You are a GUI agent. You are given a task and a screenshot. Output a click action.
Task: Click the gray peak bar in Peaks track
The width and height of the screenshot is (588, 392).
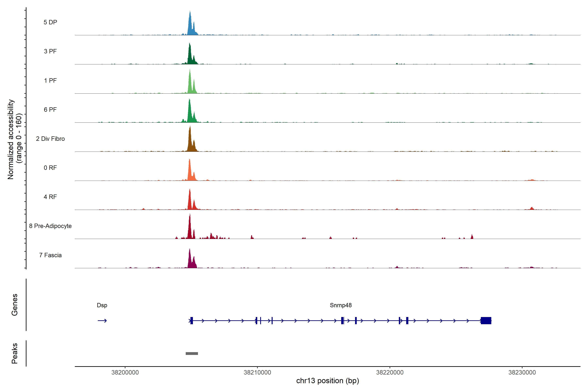192,353
